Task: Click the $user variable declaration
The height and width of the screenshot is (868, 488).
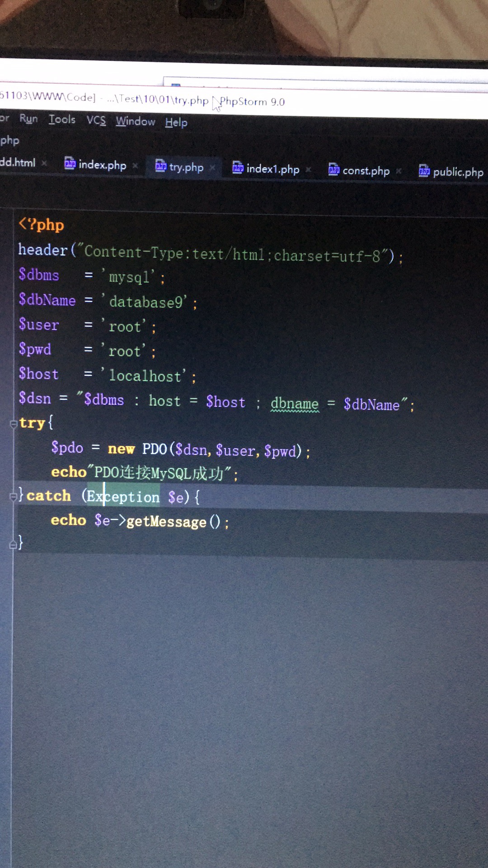Action: pos(39,325)
